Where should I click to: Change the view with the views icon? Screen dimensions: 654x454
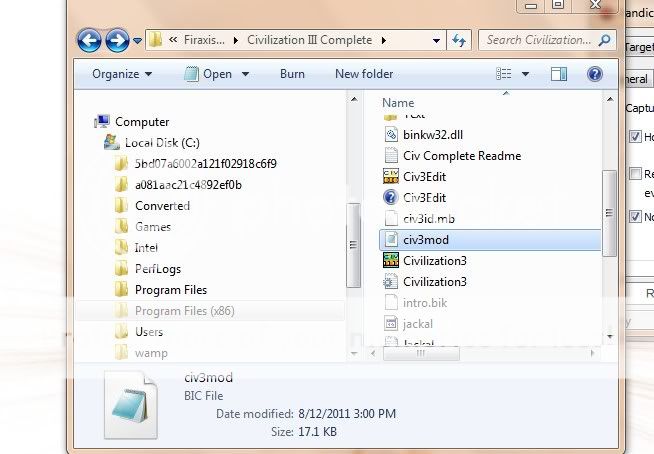(x=503, y=74)
